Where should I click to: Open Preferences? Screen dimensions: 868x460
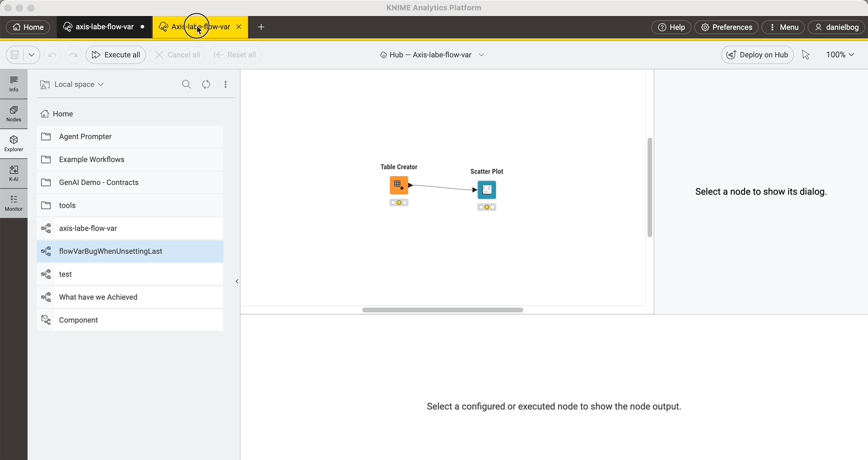726,27
